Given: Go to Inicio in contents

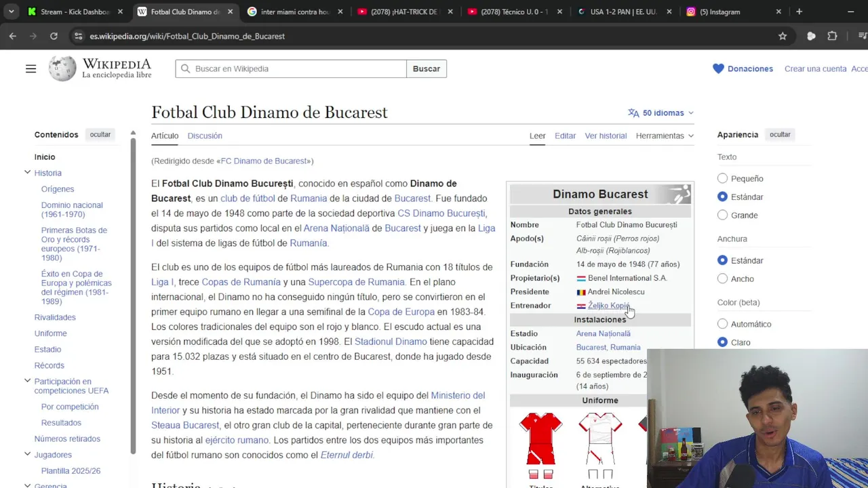Looking at the screenshot, I should [45, 157].
